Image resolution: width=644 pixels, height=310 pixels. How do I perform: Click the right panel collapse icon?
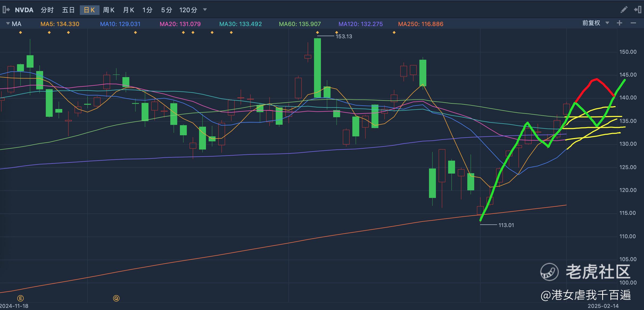pyautogui.click(x=638, y=10)
